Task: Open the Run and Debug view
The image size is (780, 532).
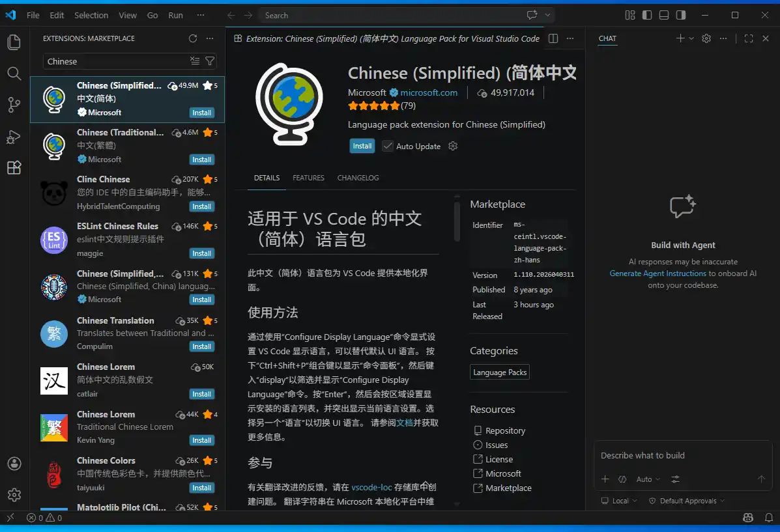Action: click(14, 136)
